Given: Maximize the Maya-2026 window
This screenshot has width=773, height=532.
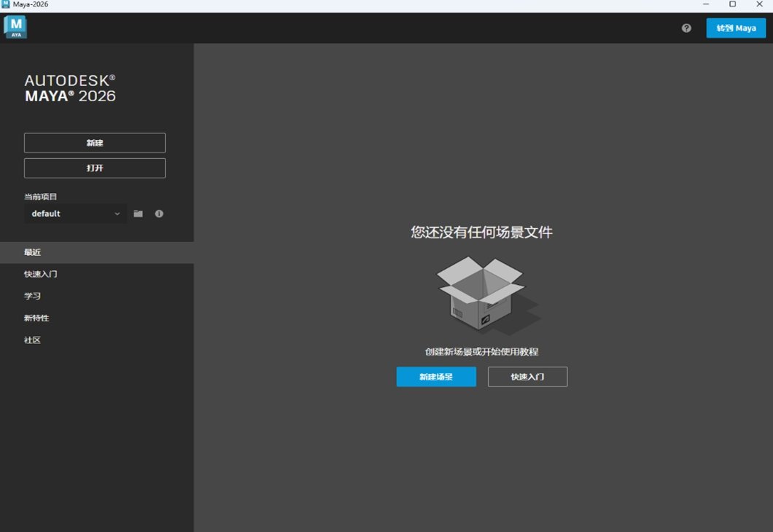Looking at the screenshot, I should tap(733, 4).
